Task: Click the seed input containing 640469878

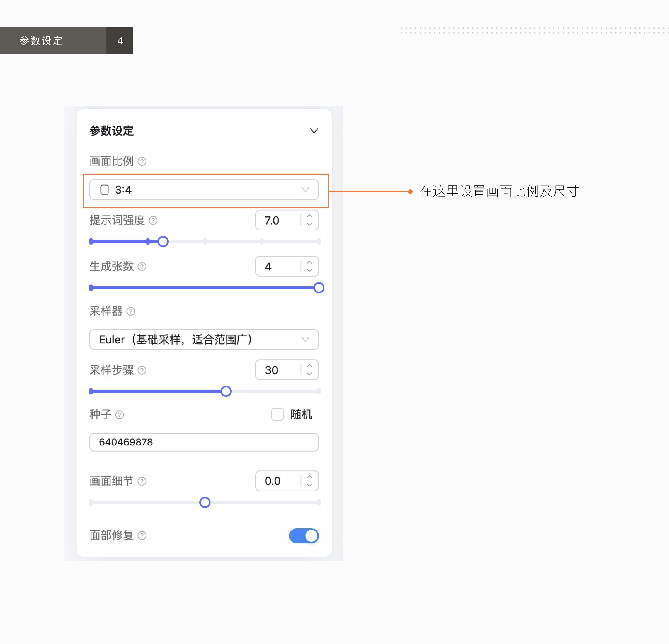Action: pos(204,442)
